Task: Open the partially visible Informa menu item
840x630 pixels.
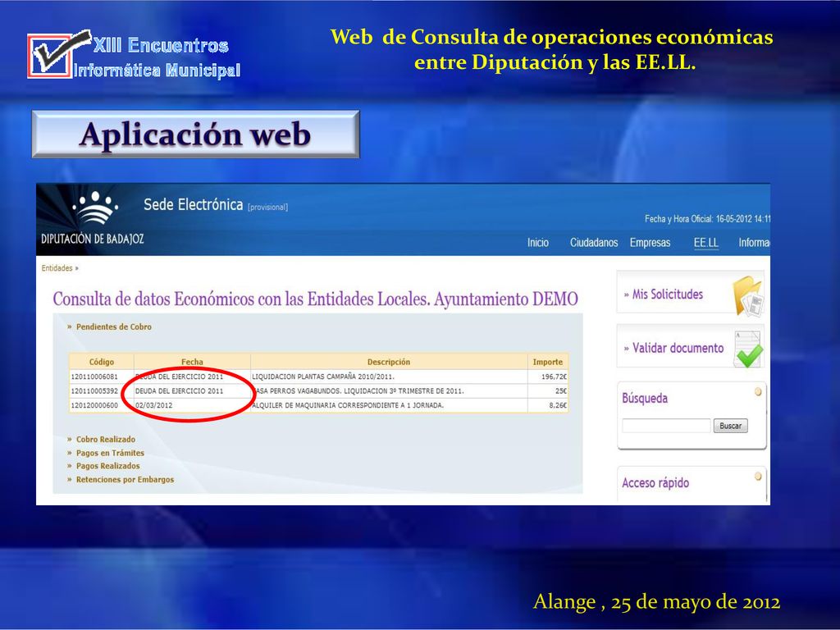Action: click(x=755, y=243)
